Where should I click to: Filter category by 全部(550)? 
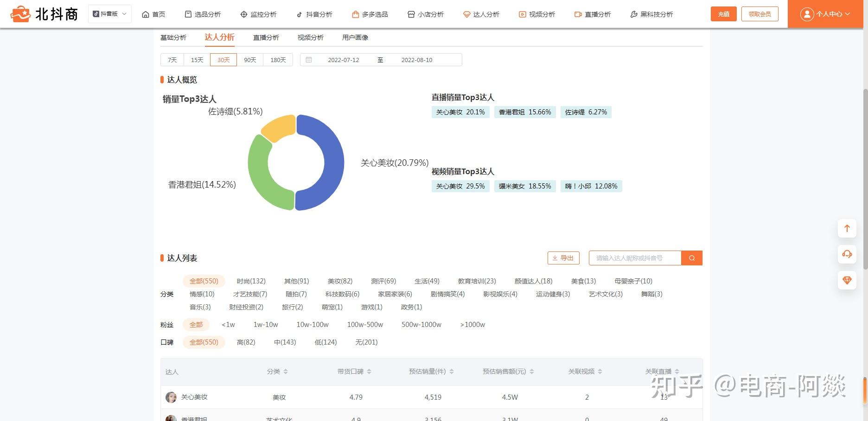click(x=204, y=281)
